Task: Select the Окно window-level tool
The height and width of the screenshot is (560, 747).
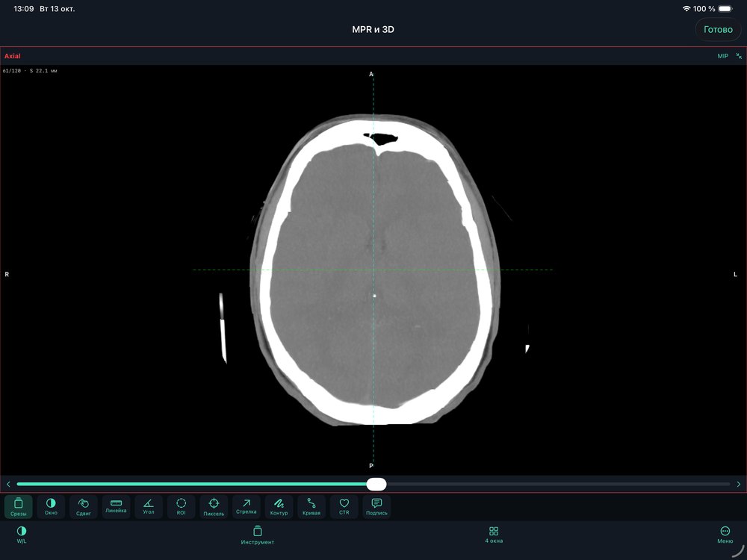Action: coord(51,506)
